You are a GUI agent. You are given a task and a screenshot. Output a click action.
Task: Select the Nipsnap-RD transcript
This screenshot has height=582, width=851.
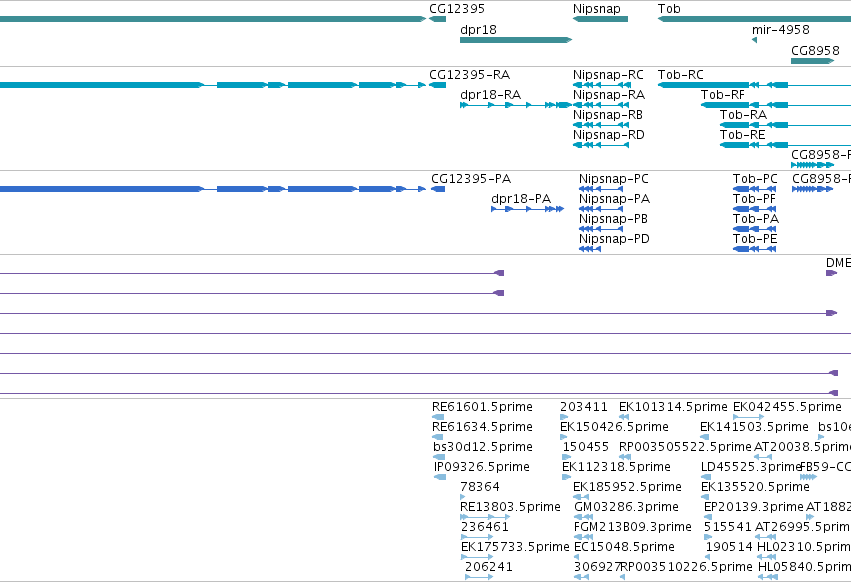click(601, 145)
